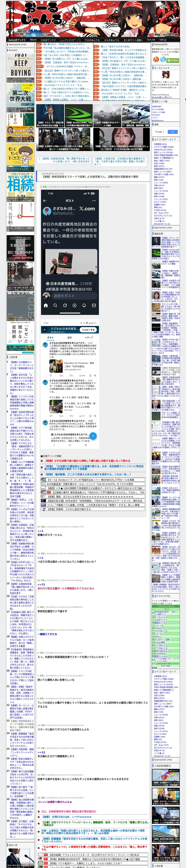Open headline 李在明大統領、チョグク
The width and height of the screenshot is (186, 868).
pos(125,50)
